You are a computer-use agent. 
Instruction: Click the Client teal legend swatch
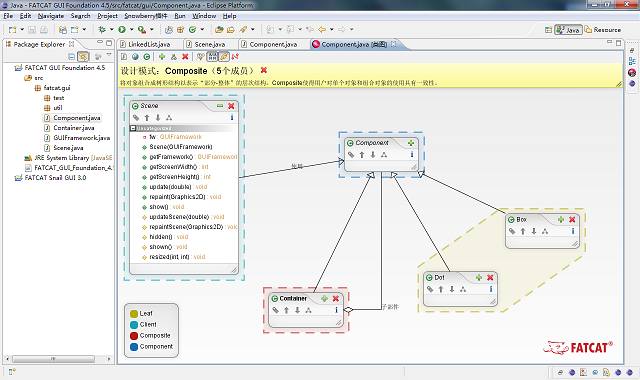coord(134,324)
